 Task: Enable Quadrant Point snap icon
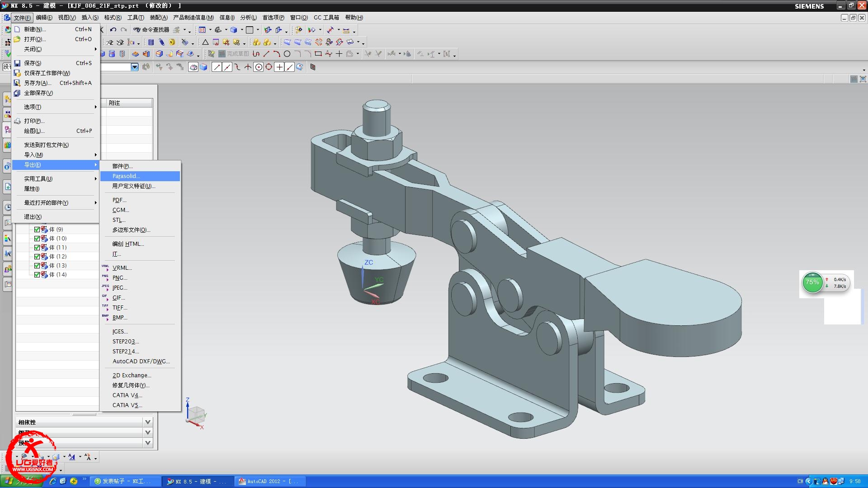pos(269,67)
